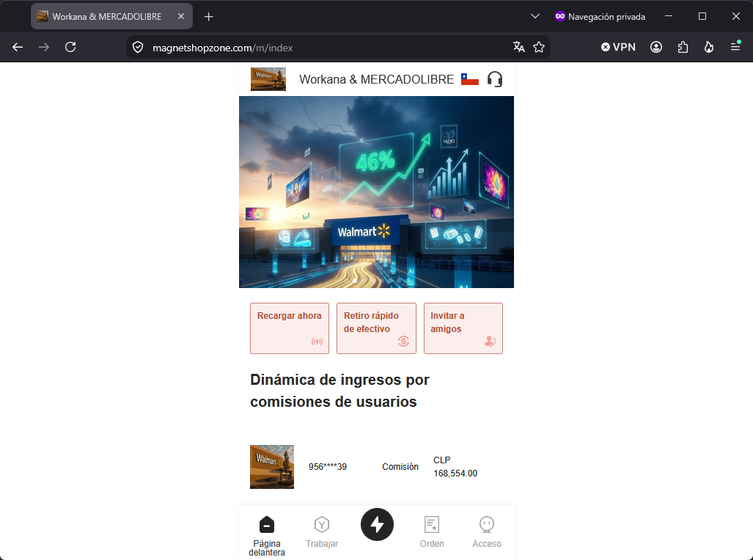The height and width of the screenshot is (560, 753).
Task: Click the person icon in Invitar a amigos
Action: pos(490,342)
